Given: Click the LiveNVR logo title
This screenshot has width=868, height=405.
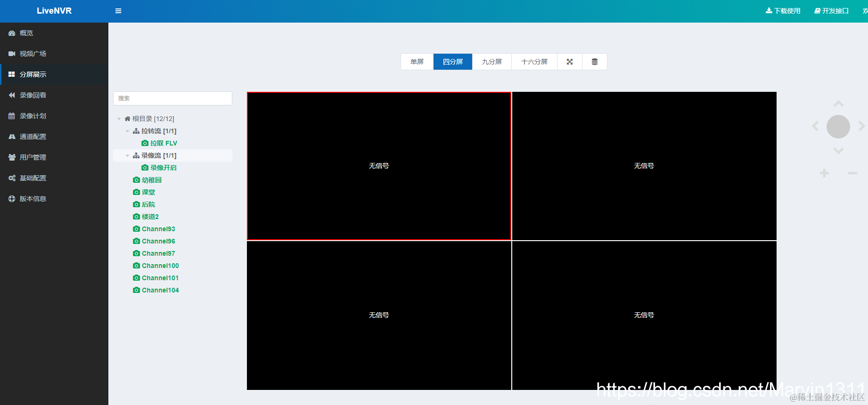Looking at the screenshot, I should tap(54, 11).
